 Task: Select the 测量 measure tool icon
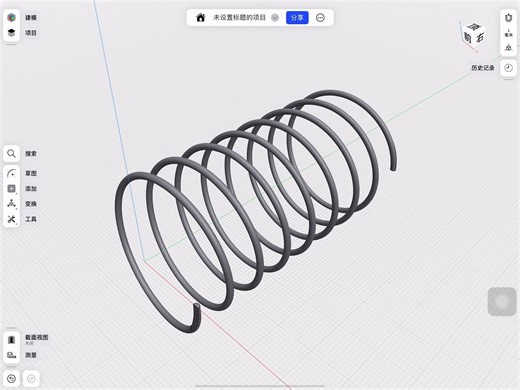click(11, 355)
